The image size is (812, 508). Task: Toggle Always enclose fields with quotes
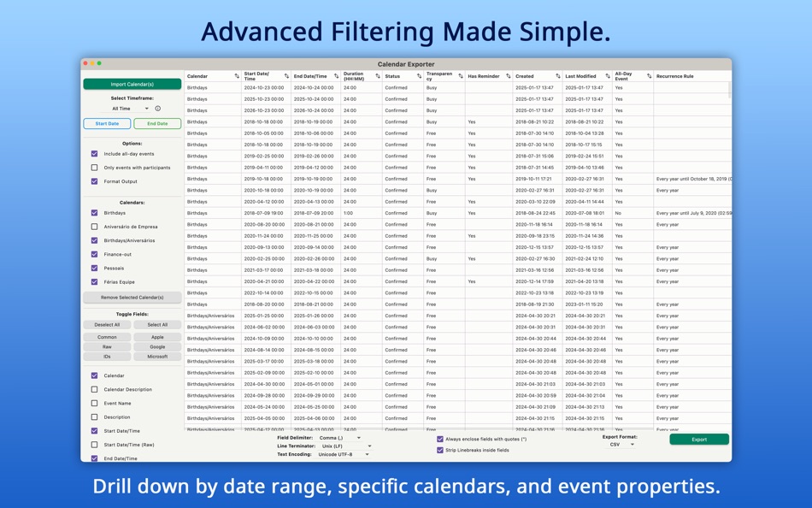(440, 439)
